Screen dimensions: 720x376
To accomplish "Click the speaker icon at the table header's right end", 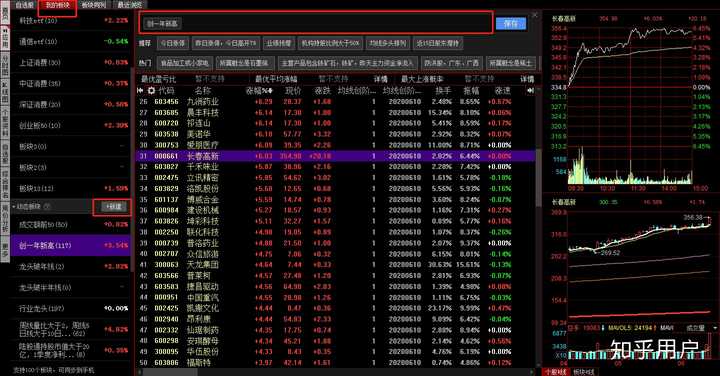I will tap(530, 91).
